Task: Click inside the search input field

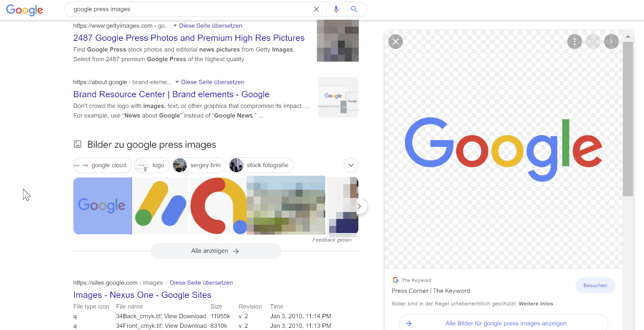Action: click(x=188, y=9)
